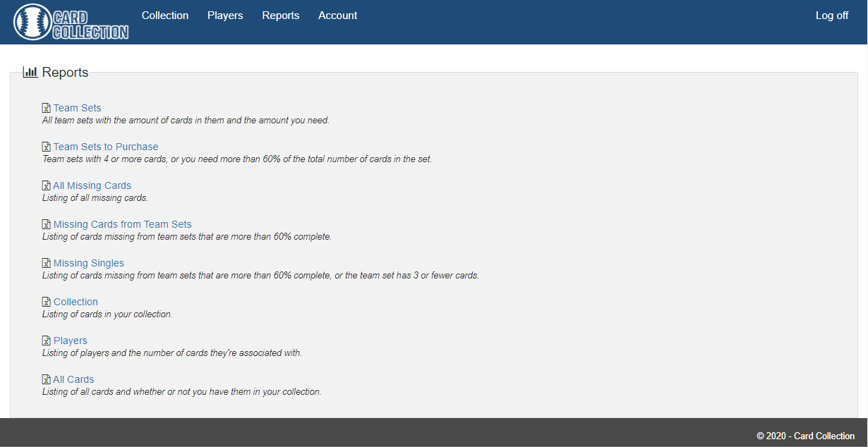
Task: Download the Missing Singles report
Action: pyautogui.click(x=89, y=263)
